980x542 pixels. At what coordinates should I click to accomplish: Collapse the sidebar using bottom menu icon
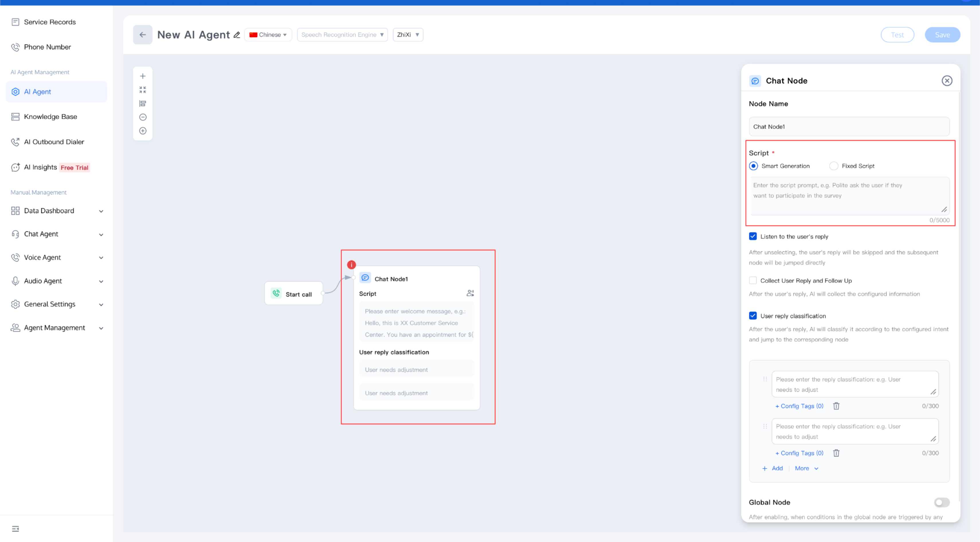(15, 529)
